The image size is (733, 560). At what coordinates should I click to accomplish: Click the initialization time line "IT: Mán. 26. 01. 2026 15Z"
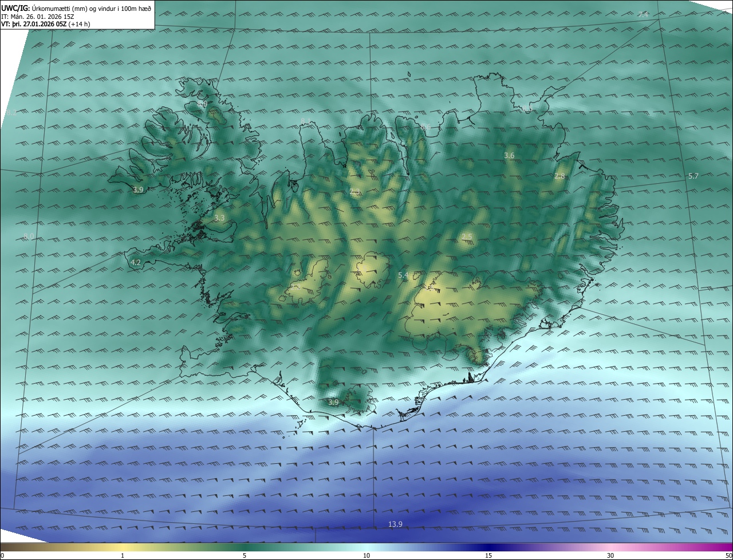pos(38,17)
